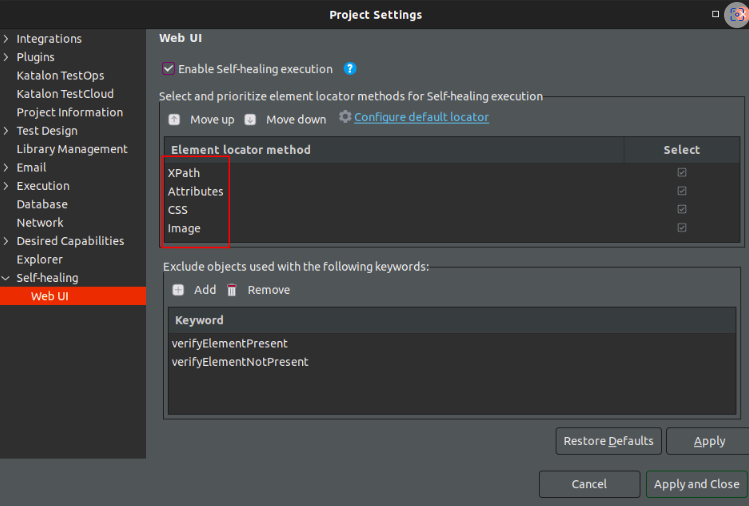The height and width of the screenshot is (506, 749).
Task: Click the gear icon beside Configure default locator
Action: pos(345,117)
